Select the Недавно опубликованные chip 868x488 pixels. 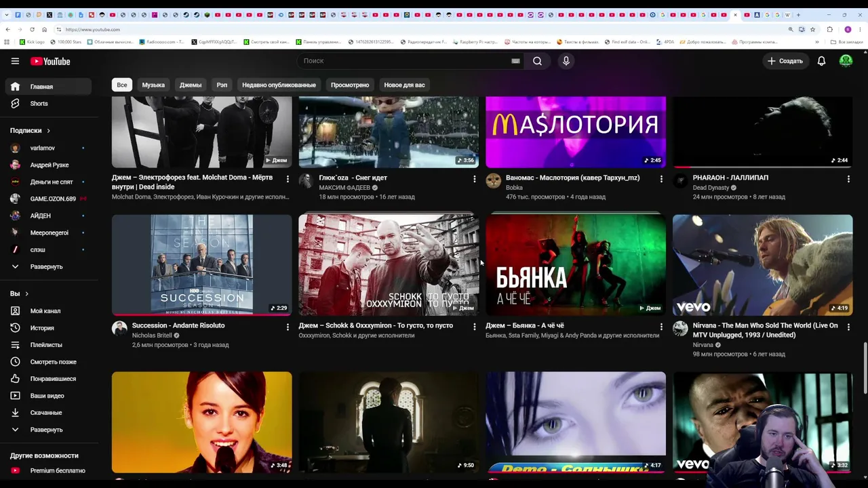[279, 85]
